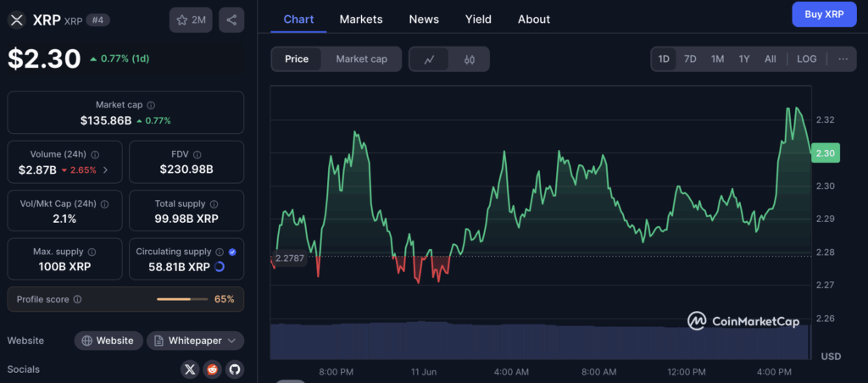Add XRP to watchlist with star button
Screen dimensions: 868x383
coord(191,20)
